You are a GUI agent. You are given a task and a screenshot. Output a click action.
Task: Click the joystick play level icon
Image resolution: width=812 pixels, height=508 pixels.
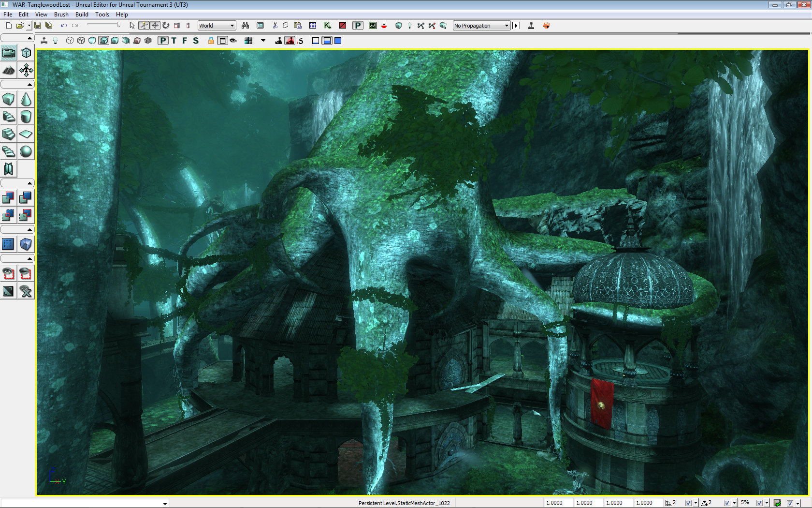point(531,26)
